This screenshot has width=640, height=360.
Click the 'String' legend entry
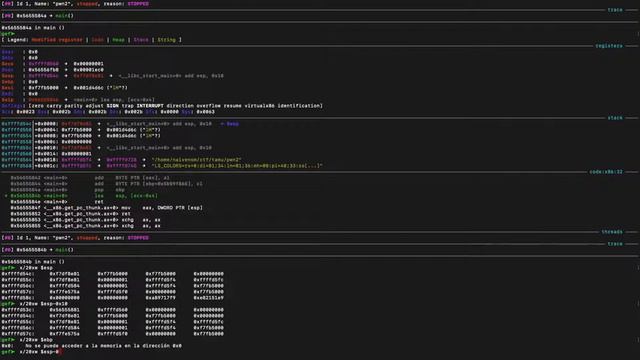[x=167, y=40]
